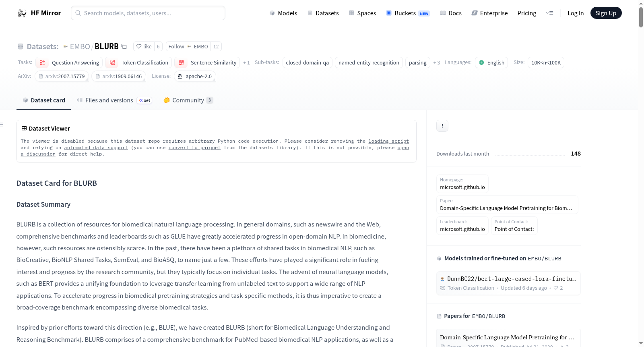Screen dimensions: 644x347
Task: Click the vertical page scrollbar
Action: coord(641,17)
